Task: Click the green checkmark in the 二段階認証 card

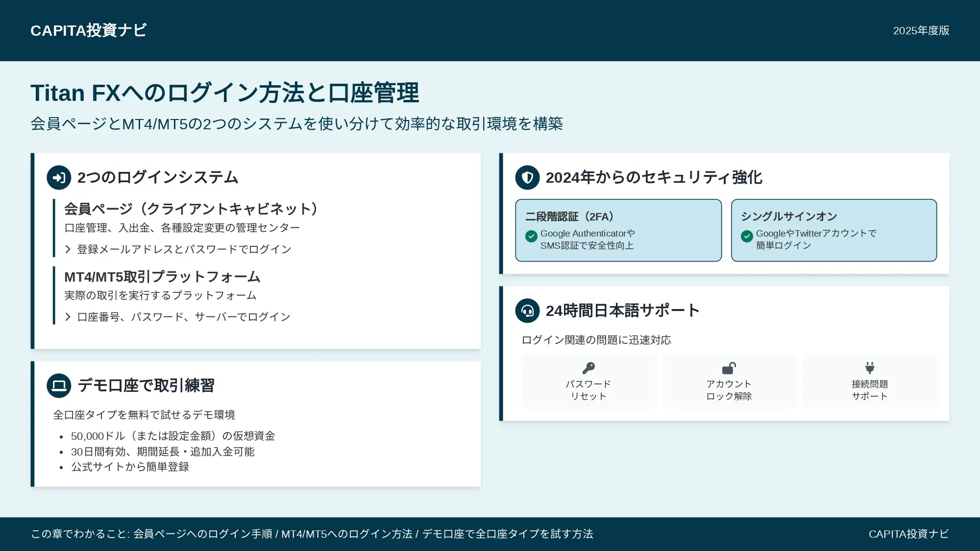Action: (531, 237)
